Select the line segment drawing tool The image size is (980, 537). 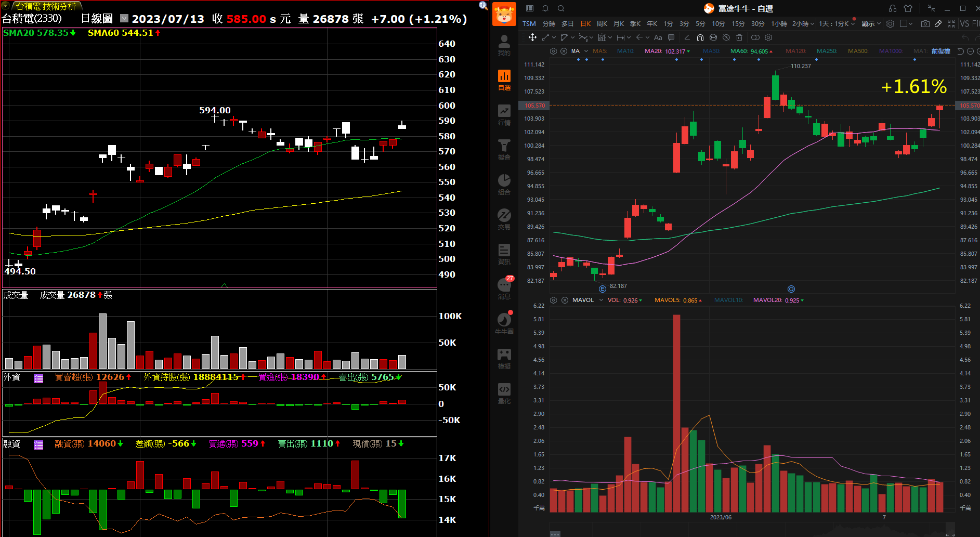[545, 37]
